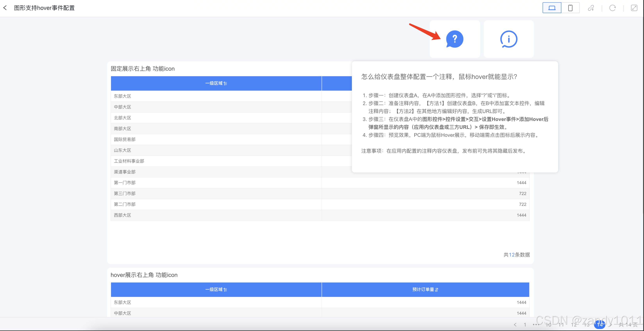This screenshot has width=644, height=331.
Task: Click the refresh icon
Action: [x=612, y=8]
